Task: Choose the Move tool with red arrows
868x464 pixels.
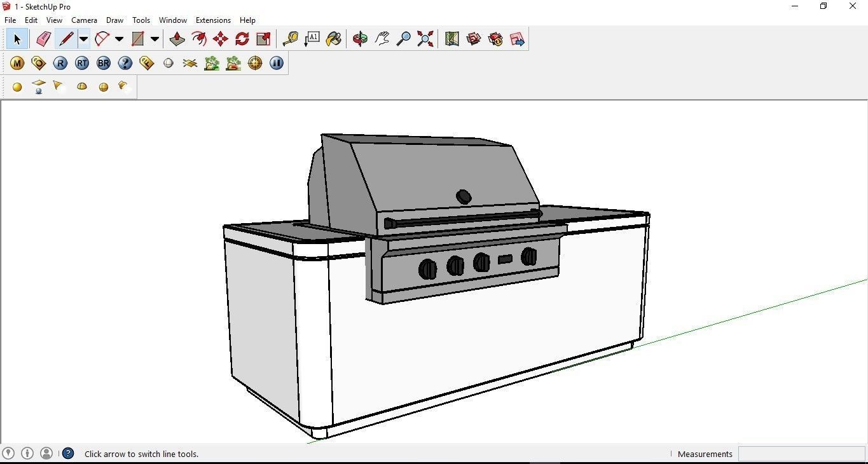Action: pos(221,39)
